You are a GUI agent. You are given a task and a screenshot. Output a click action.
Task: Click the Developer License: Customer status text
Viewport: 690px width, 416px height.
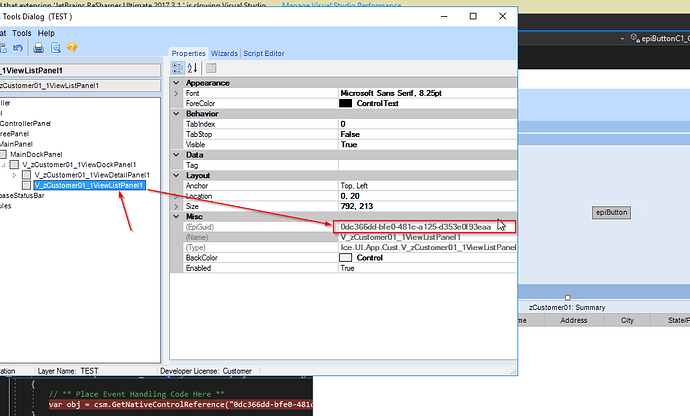[x=206, y=371]
